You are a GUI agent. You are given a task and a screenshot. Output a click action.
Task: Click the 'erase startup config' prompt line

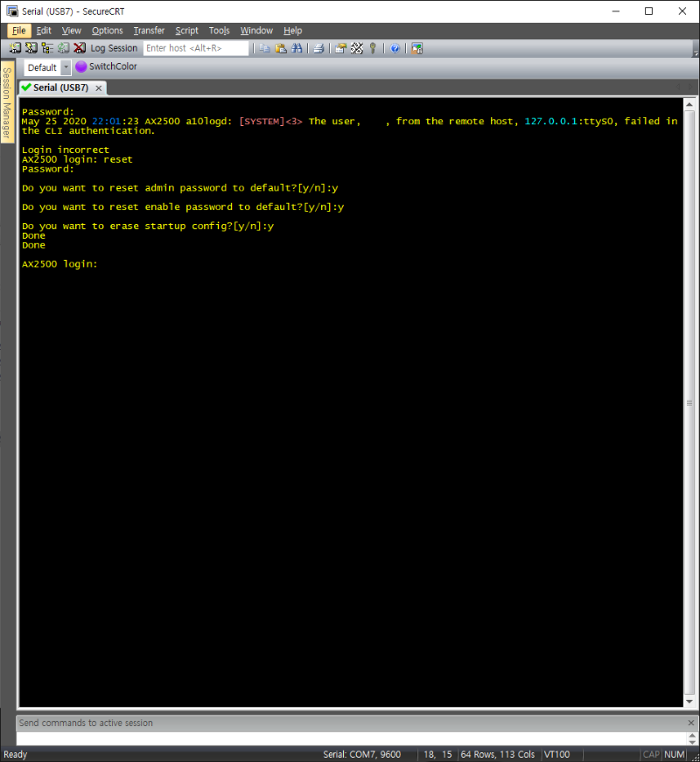(148, 226)
